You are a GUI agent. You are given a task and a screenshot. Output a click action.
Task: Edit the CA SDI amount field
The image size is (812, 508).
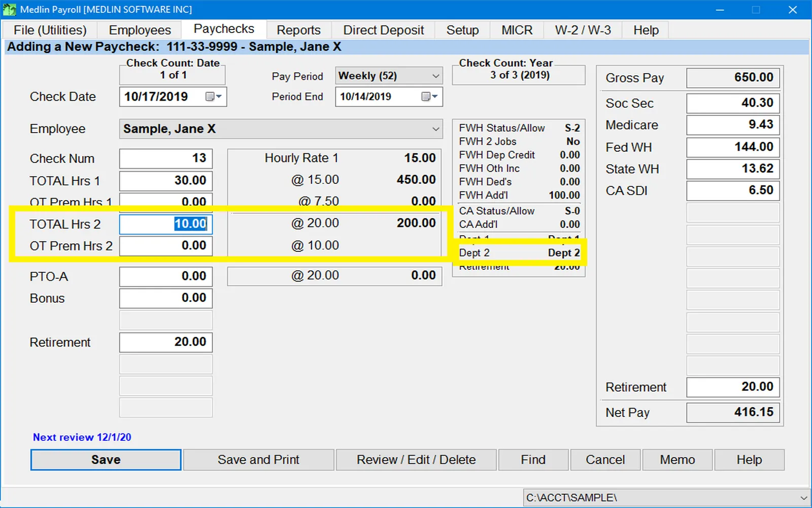(x=733, y=191)
